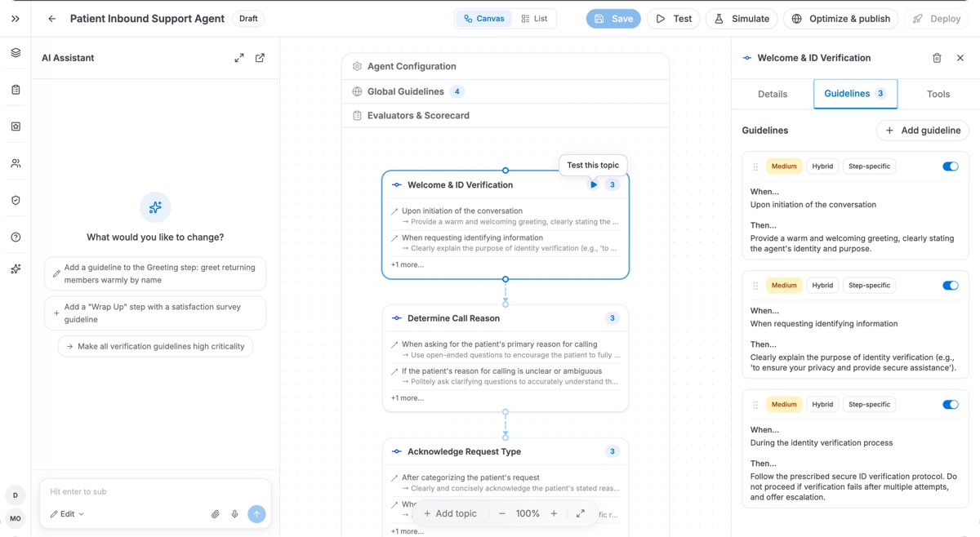Click the 100% zoom level
980x537 pixels.
point(528,513)
